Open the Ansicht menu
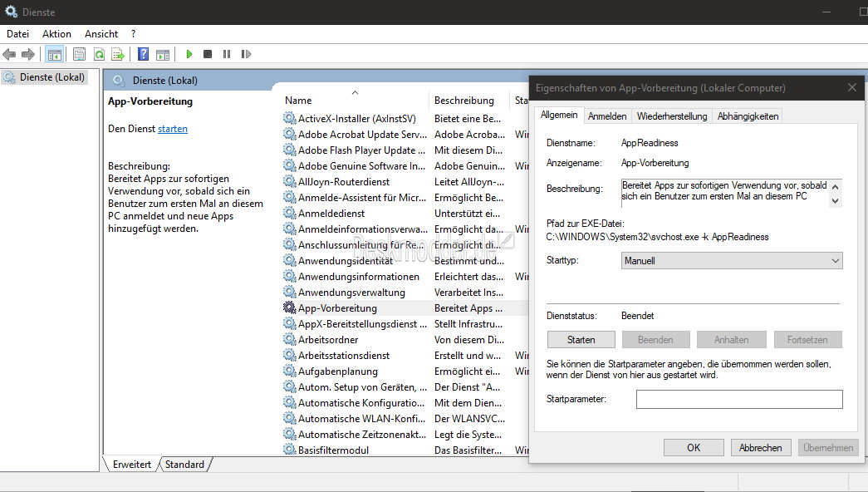This screenshot has width=868, height=492. [101, 34]
